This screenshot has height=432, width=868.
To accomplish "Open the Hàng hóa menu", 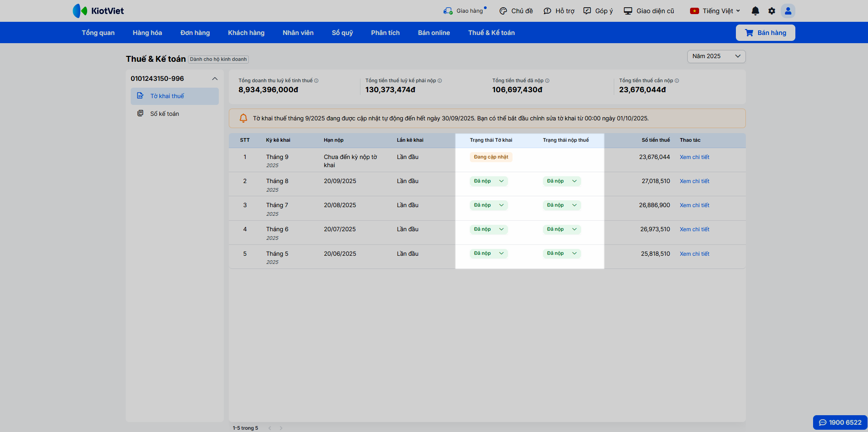I will [147, 33].
